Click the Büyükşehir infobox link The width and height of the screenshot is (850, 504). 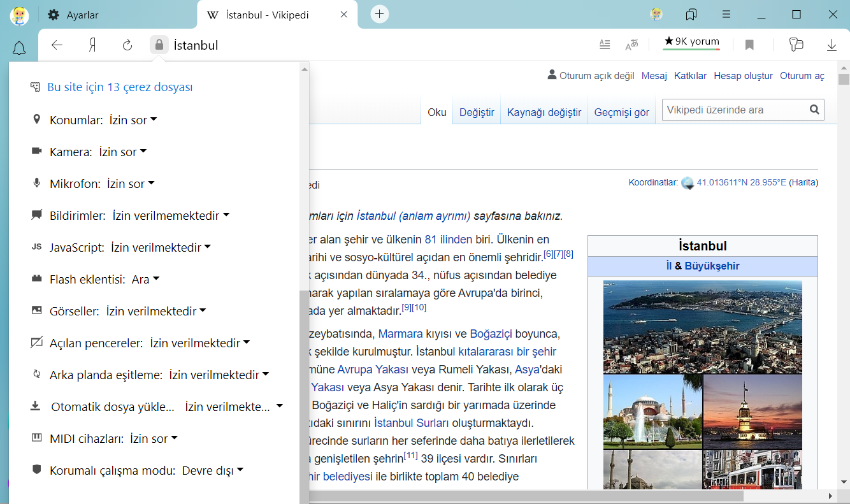(x=712, y=266)
